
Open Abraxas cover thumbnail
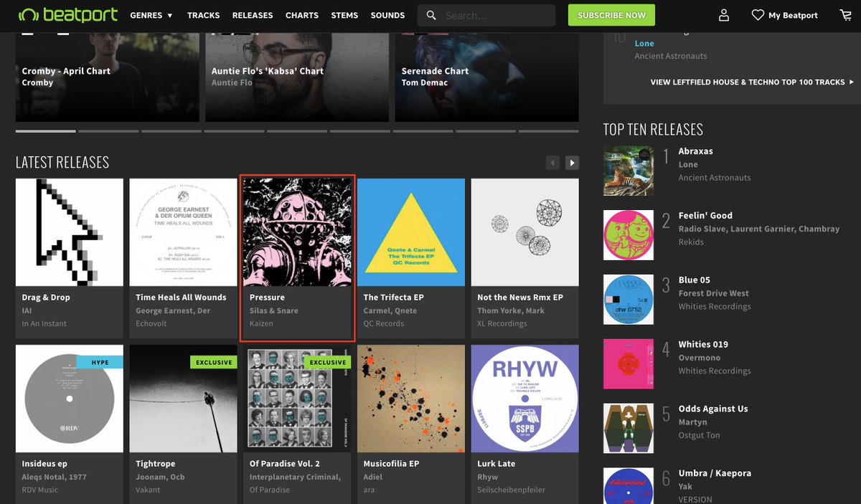click(629, 171)
